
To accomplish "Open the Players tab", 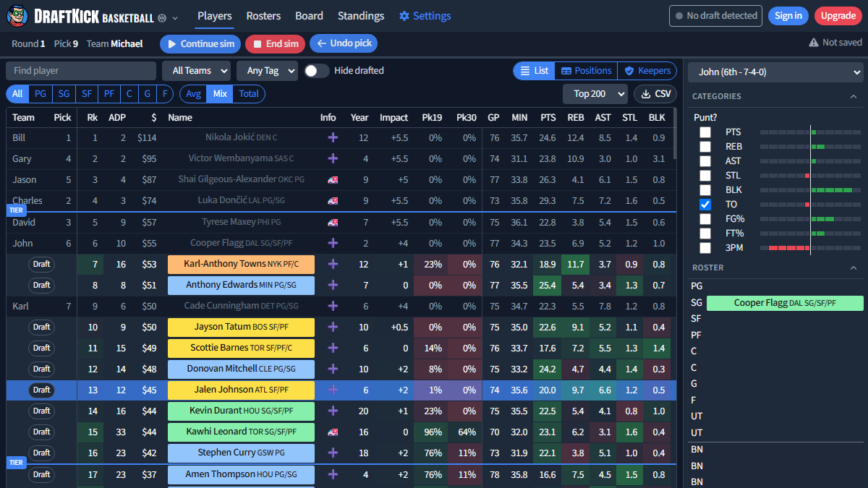I will tap(215, 16).
